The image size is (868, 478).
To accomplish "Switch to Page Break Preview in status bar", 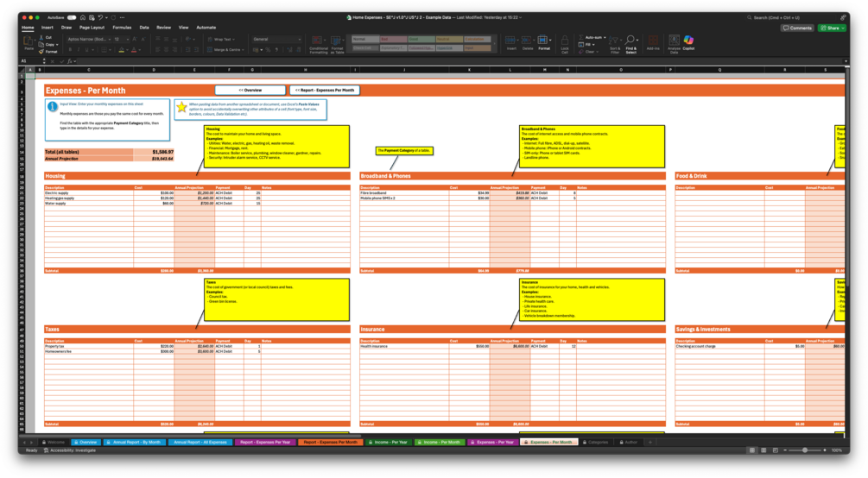I will click(x=775, y=450).
